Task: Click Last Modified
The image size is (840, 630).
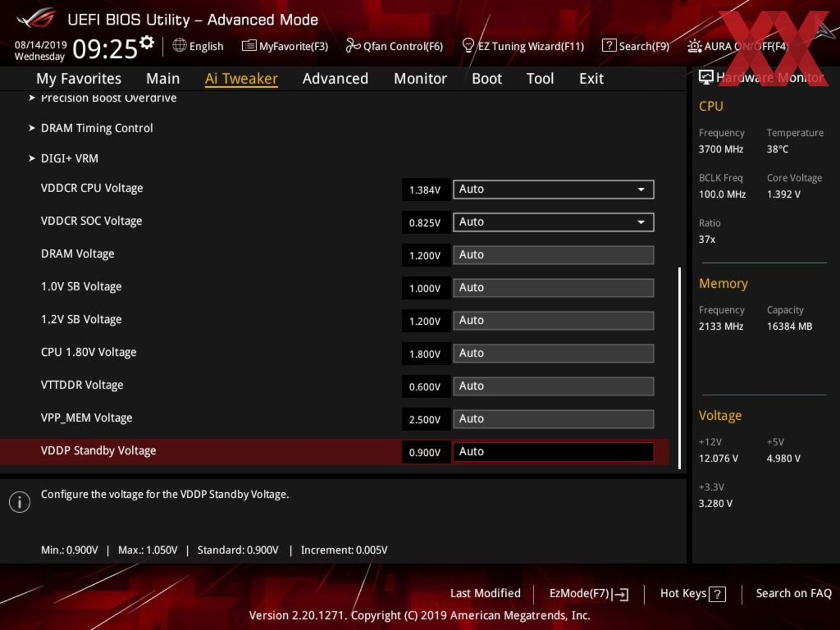Action: 485,593
